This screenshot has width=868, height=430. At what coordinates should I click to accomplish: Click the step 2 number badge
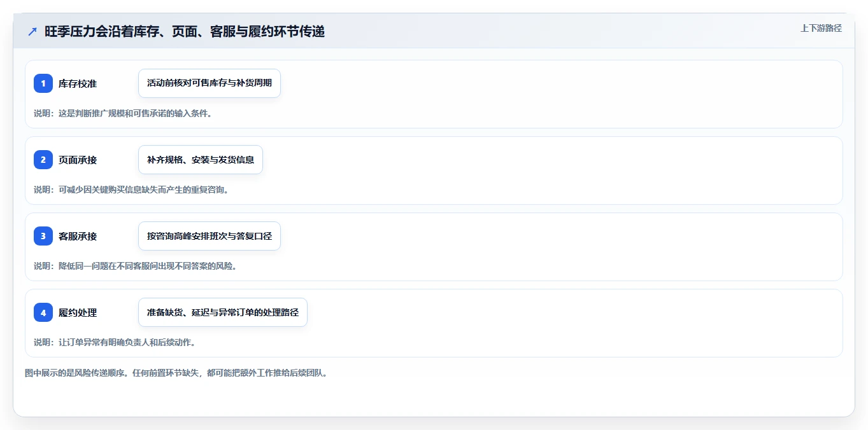[x=43, y=160]
